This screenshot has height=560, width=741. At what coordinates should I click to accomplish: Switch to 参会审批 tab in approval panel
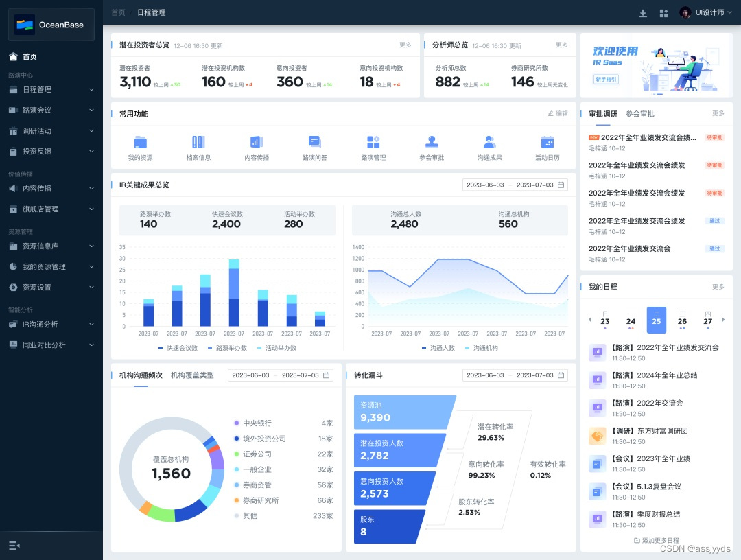640,114
